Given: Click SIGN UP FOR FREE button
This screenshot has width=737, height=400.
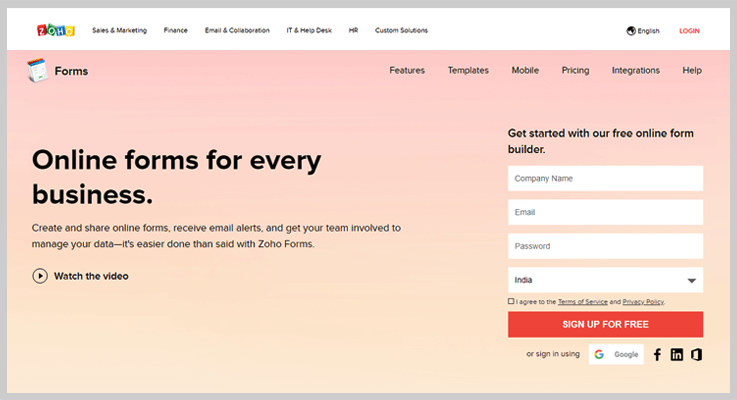Looking at the screenshot, I should pyautogui.click(x=605, y=324).
